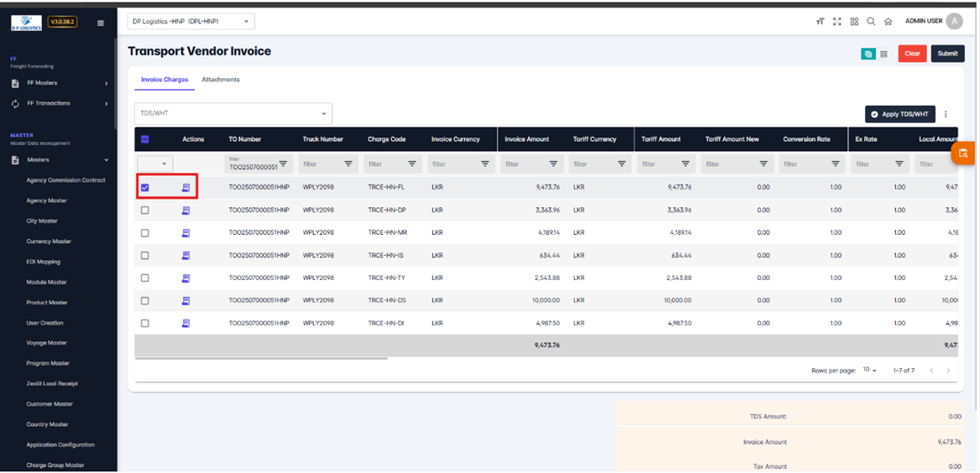Click the Truck Number column filter icon
Viewport: 980px width, 473px height.
[348, 164]
